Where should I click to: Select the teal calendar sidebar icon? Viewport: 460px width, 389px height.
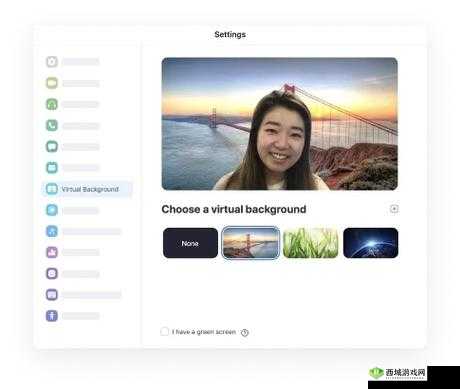[x=52, y=167]
